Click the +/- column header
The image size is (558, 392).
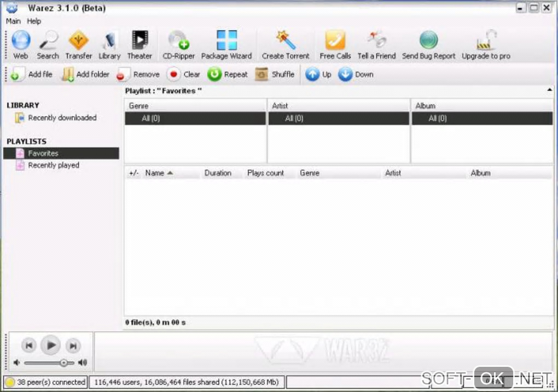[134, 173]
